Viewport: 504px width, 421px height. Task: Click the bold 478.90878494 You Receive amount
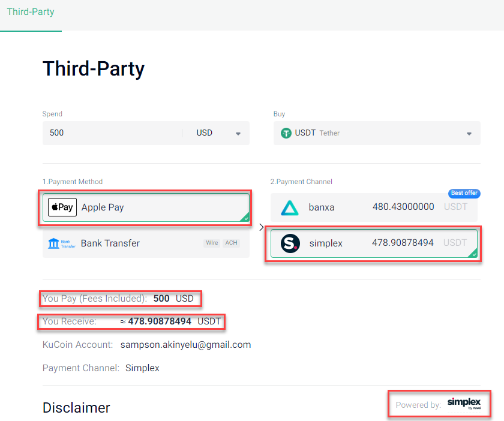coord(160,321)
